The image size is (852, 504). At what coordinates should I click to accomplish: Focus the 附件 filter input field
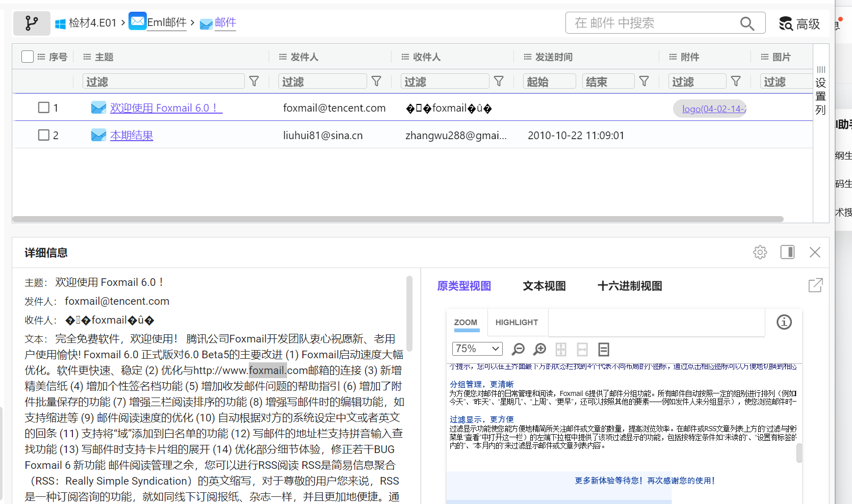(x=698, y=82)
